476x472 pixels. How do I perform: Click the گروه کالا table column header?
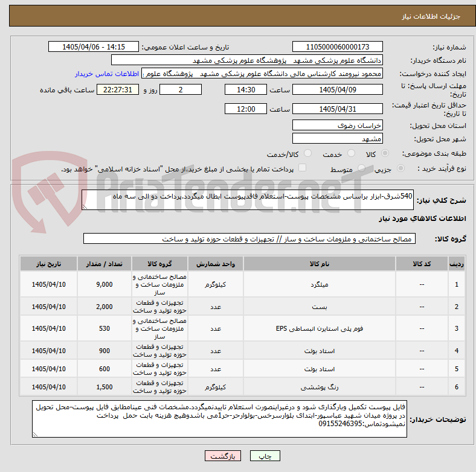click(x=159, y=264)
